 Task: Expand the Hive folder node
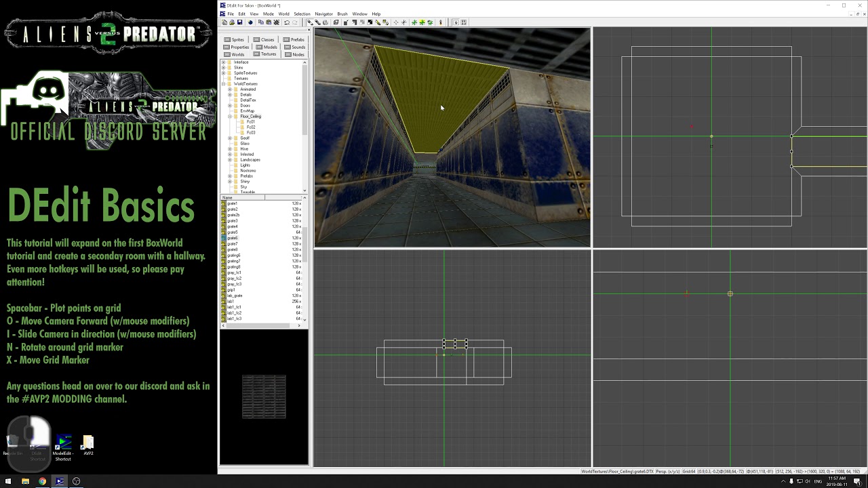click(230, 149)
